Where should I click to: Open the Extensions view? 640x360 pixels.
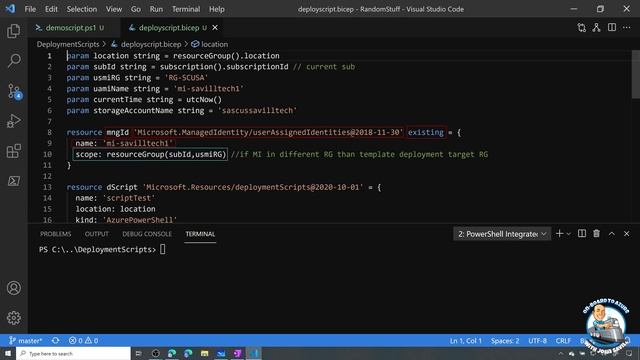tap(13, 151)
